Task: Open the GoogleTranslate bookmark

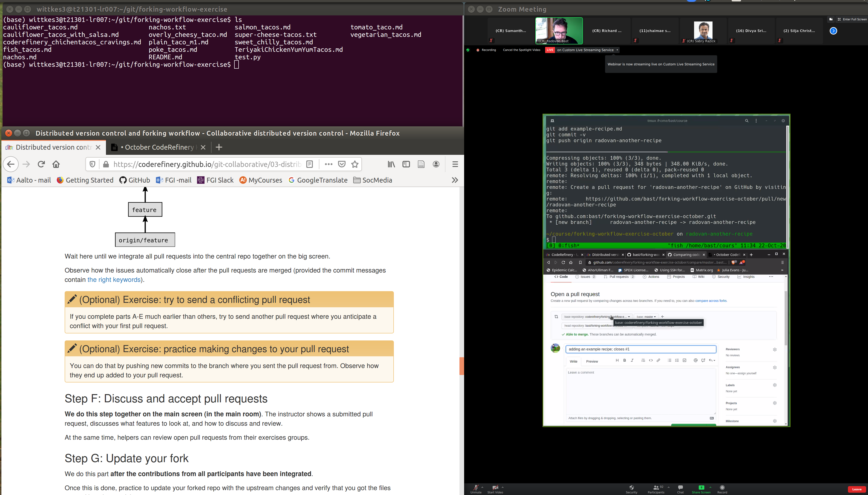Action: point(318,180)
